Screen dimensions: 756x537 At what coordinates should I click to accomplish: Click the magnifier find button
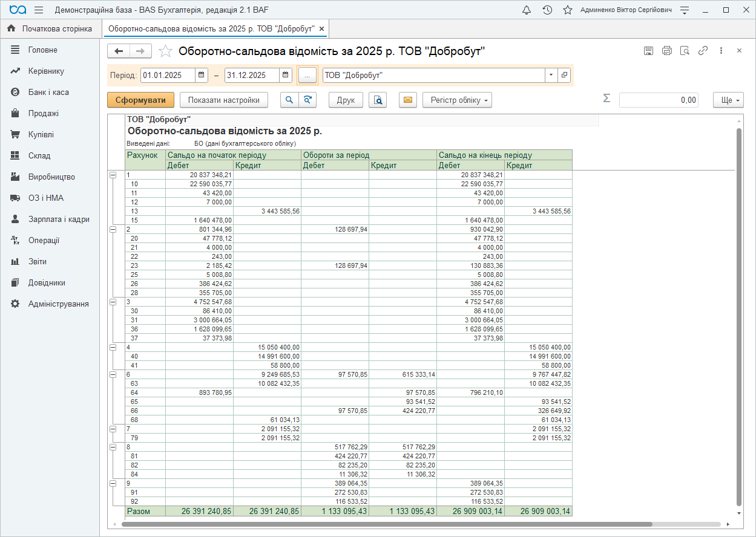[x=289, y=100]
